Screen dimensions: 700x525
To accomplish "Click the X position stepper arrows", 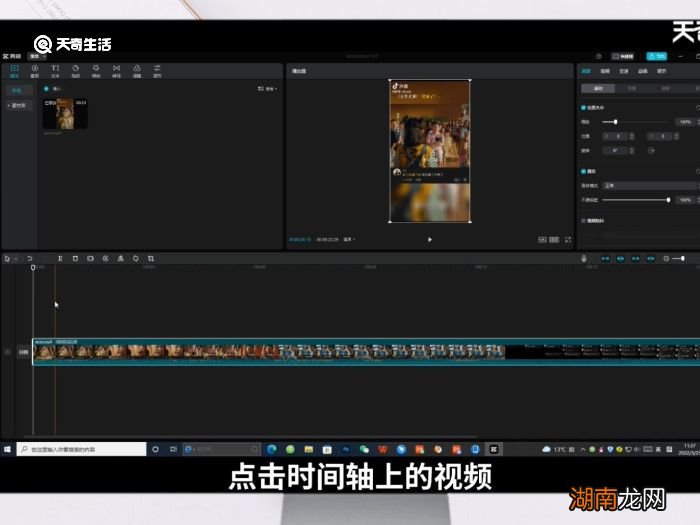I will pyautogui.click(x=632, y=136).
